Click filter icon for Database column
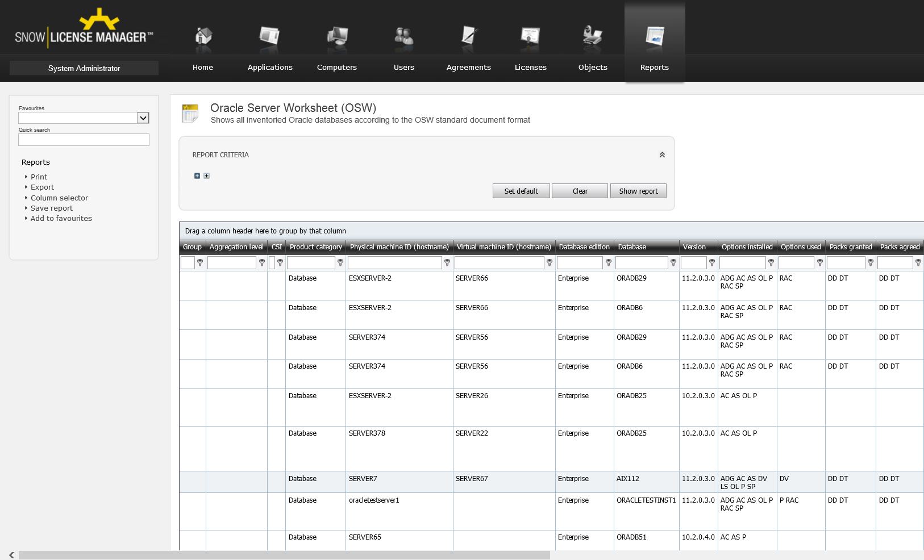 point(673,262)
